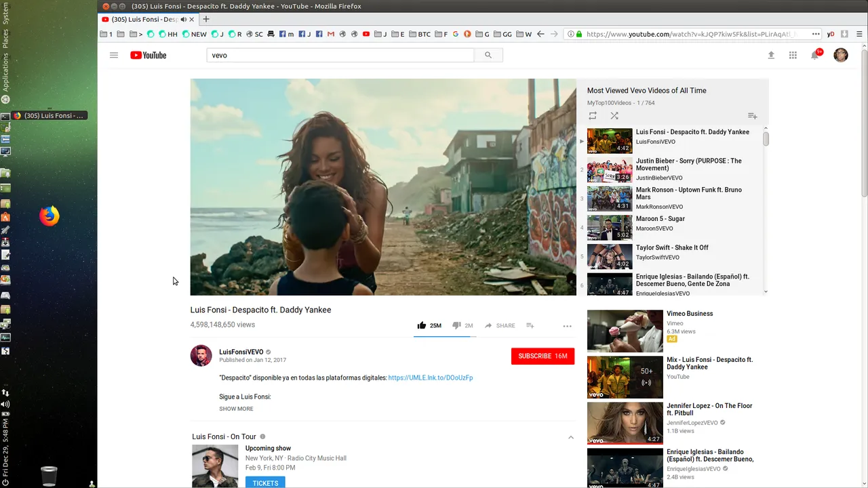Screen dimensions: 868x488
Task: Click the upload video icon
Action: click(771, 55)
